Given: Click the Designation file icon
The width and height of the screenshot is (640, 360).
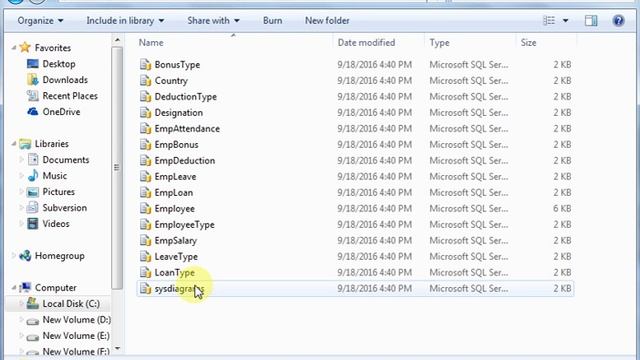Looking at the screenshot, I should (x=145, y=112).
